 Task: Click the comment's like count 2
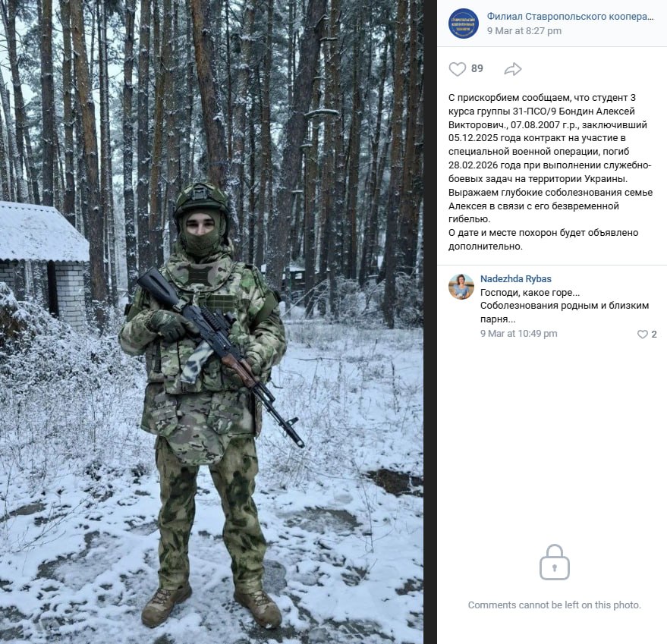tap(654, 335)
